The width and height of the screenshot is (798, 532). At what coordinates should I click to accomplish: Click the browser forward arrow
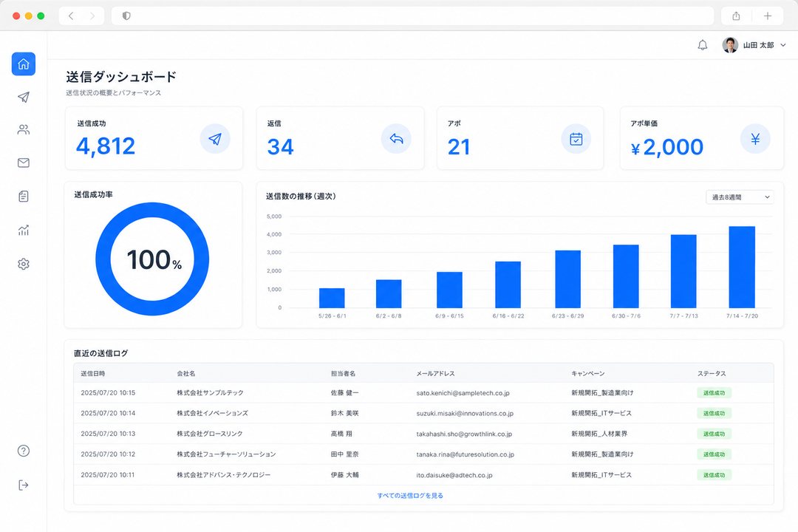pos(92,16)
